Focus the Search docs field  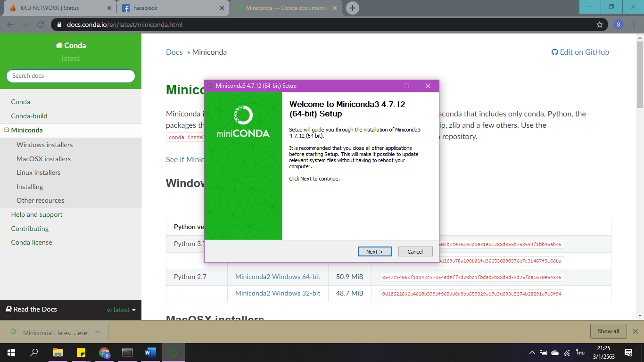click(71, 76)
